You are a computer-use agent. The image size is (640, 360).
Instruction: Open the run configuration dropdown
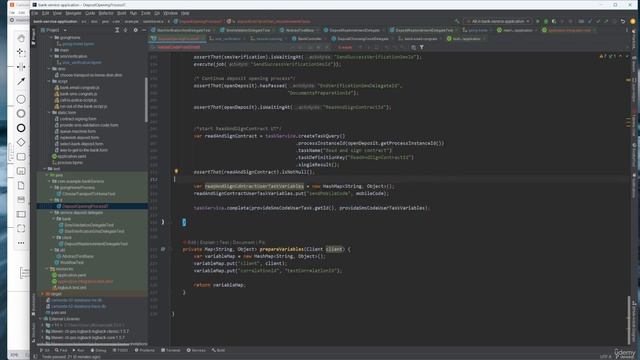(499, 21)
